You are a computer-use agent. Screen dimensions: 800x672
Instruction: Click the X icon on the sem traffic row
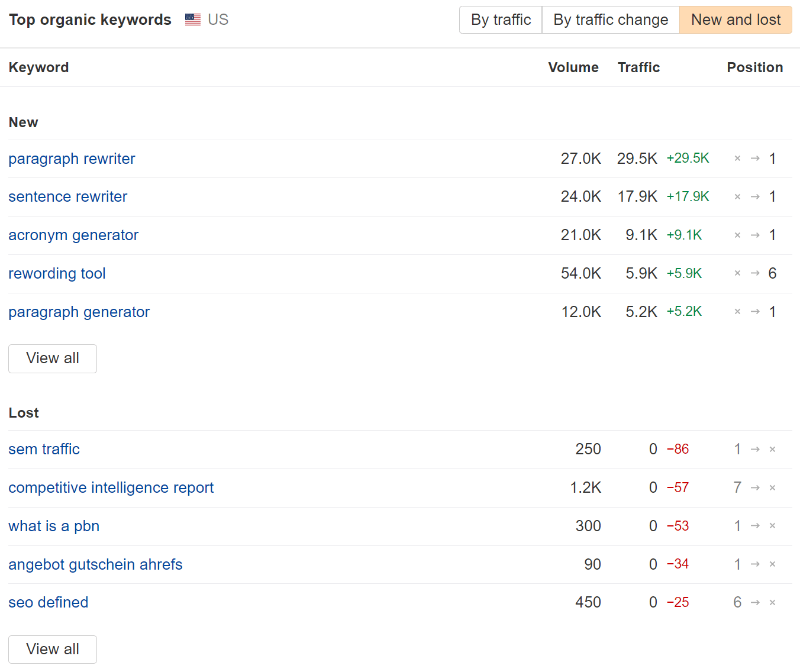[x=773, y=449]
